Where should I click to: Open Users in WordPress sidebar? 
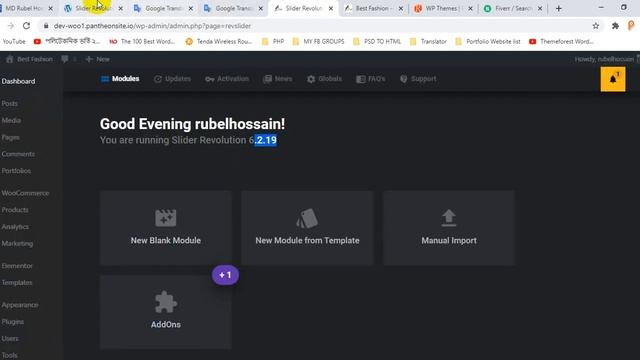tap(10, 338)
